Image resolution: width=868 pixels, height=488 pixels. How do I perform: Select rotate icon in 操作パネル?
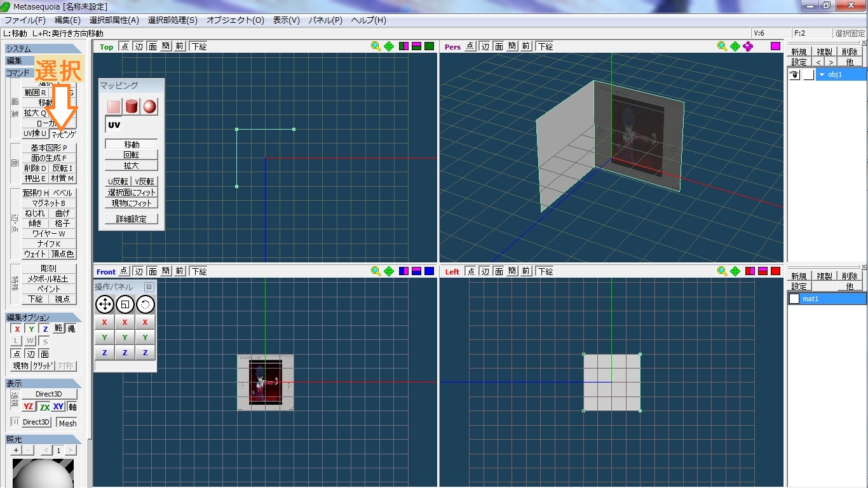146,304
